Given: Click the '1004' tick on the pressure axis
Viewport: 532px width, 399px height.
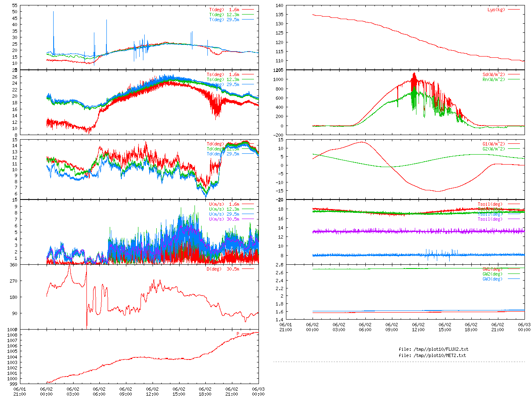Looking at the screenshot, I should click(x=12, y=357).
